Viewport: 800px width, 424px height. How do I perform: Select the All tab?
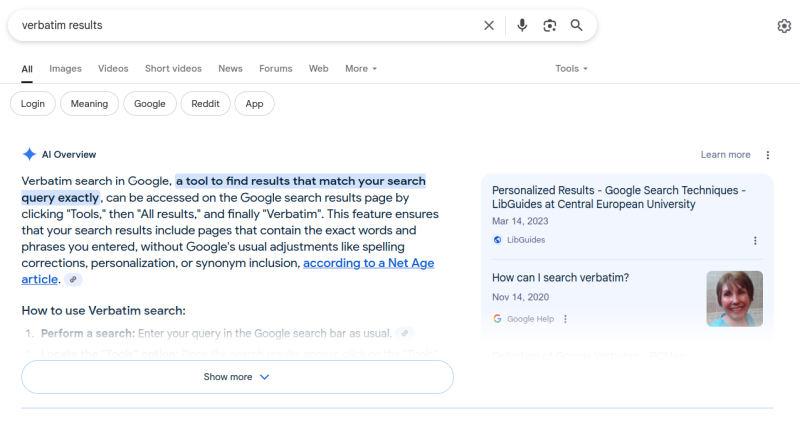tap(27, 69)
